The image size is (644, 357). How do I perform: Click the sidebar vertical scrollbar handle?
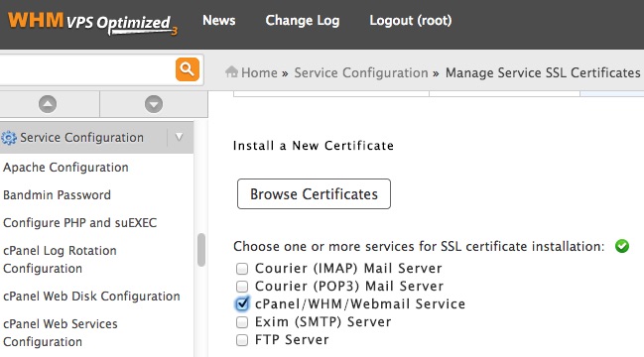(201, 250)
